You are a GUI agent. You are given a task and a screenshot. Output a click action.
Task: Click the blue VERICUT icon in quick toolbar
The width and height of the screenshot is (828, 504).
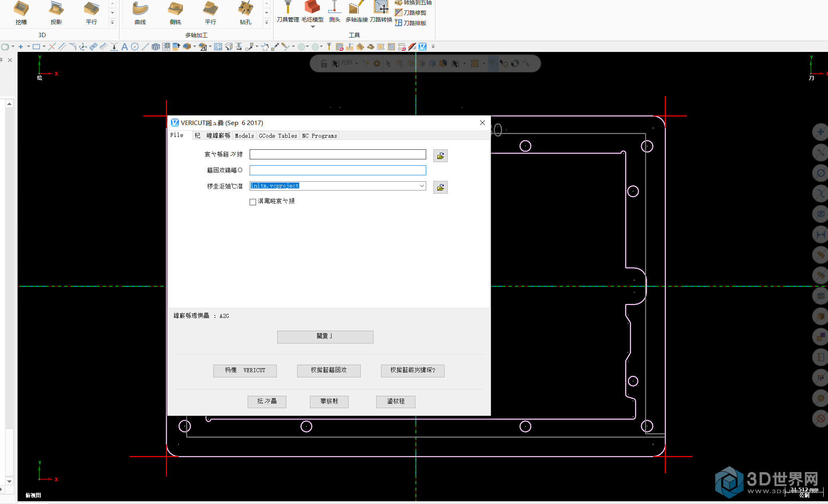(423, 47)
